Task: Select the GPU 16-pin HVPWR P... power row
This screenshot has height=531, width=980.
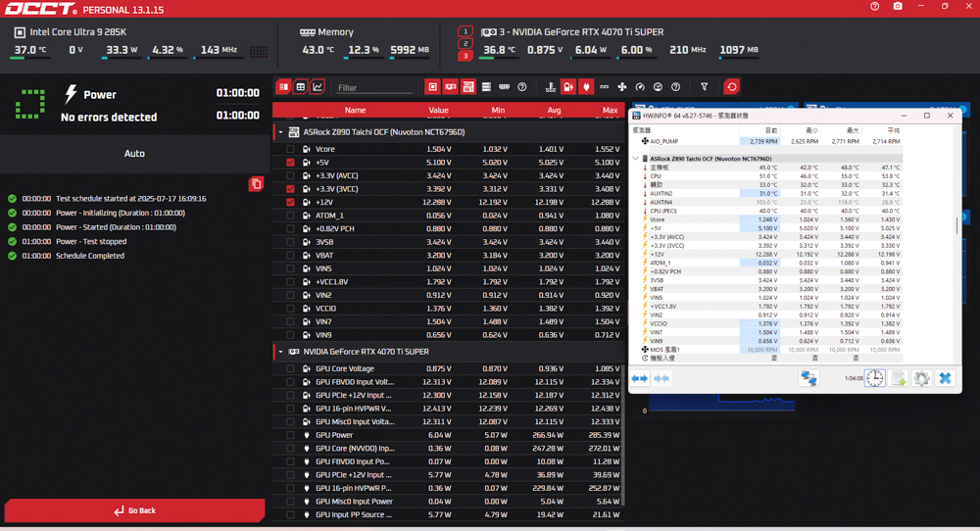Action: click(449, 488)
